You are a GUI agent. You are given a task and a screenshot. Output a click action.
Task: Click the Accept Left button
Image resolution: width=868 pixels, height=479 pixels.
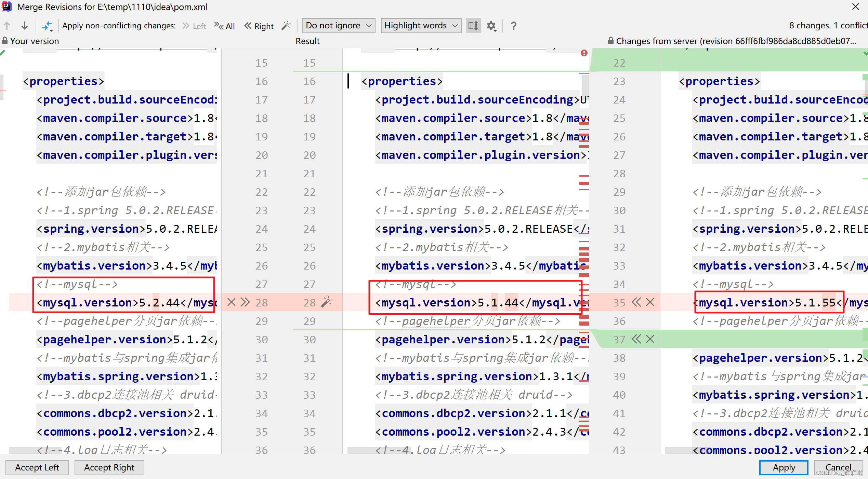pos(37,467)
